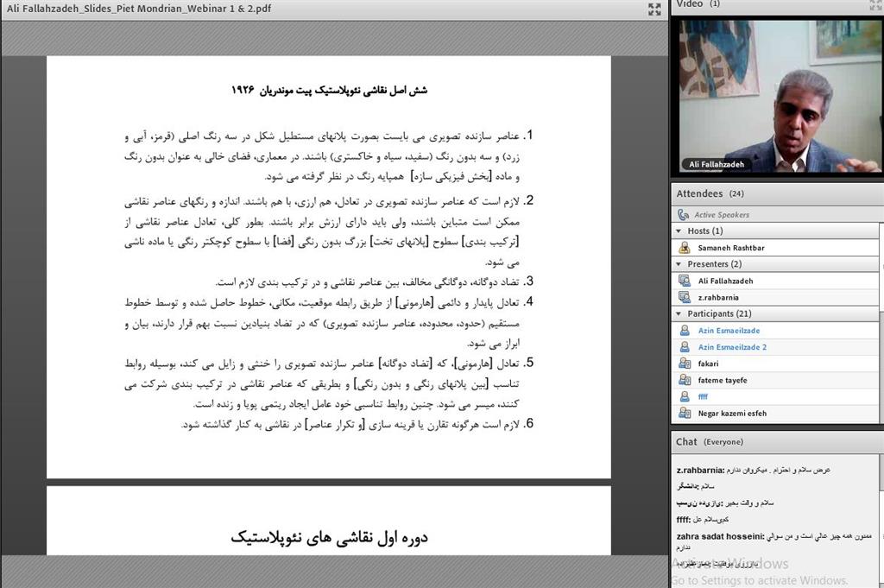Screen dimensions: 884x588
Task: Click the chat message from ffff
Action: [703, 519]
